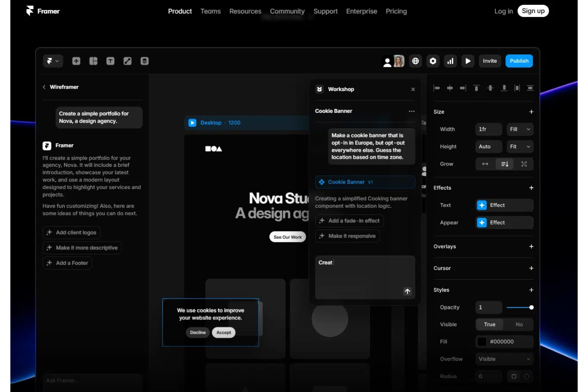The width and height of the screenshot is (588, 392).
Task: Open the Cookie Banner more options menu
Action: tap(412, 111)
